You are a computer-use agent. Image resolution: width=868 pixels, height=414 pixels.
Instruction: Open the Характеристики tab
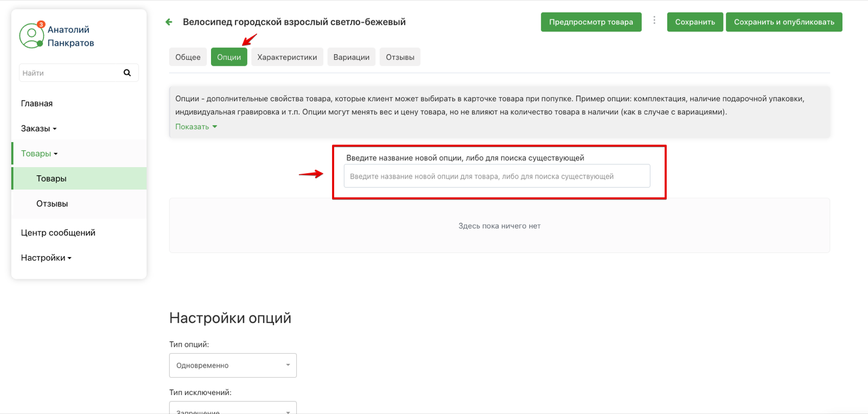287,57
